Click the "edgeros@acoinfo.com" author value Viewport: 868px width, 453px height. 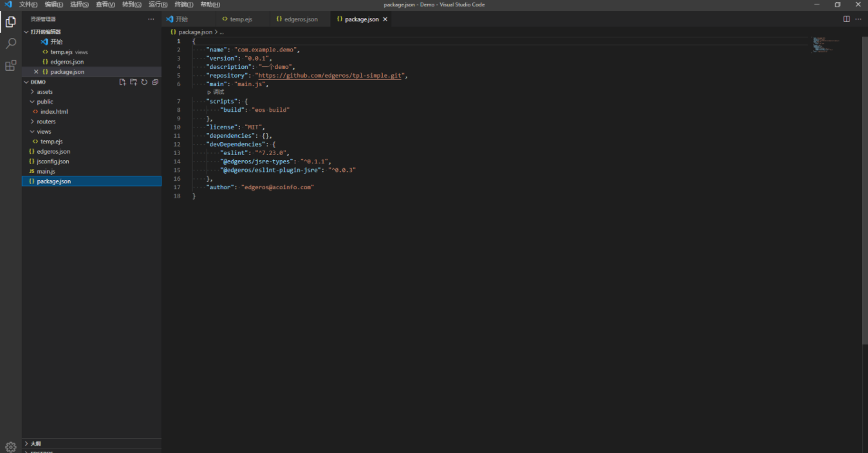click(277, 187)
